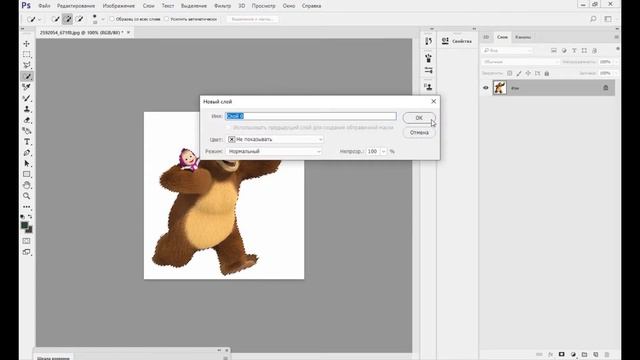Confirm the New Layer dialog with OK
Screen dimensions: 640x360
point(419,118)
